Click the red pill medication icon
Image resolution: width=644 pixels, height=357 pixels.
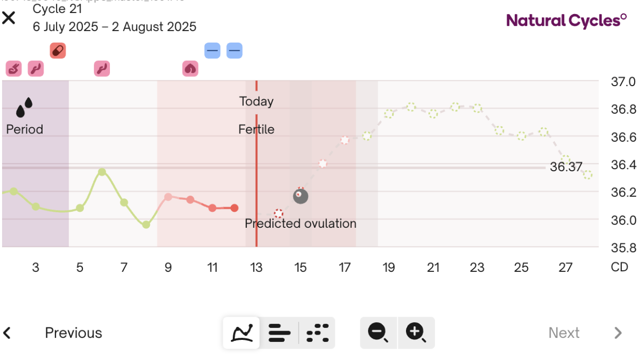tap(58, 51)
